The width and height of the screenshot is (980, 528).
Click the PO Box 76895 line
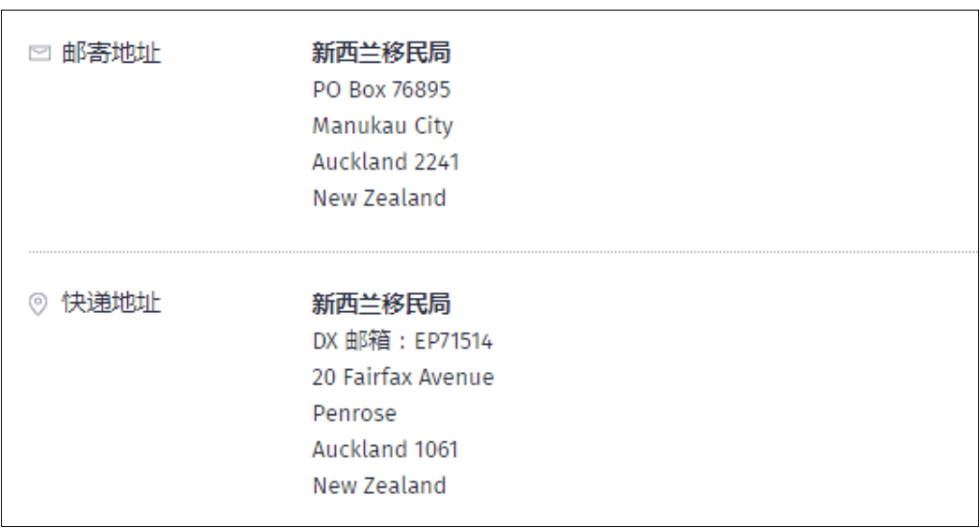[x=381, y=90]
